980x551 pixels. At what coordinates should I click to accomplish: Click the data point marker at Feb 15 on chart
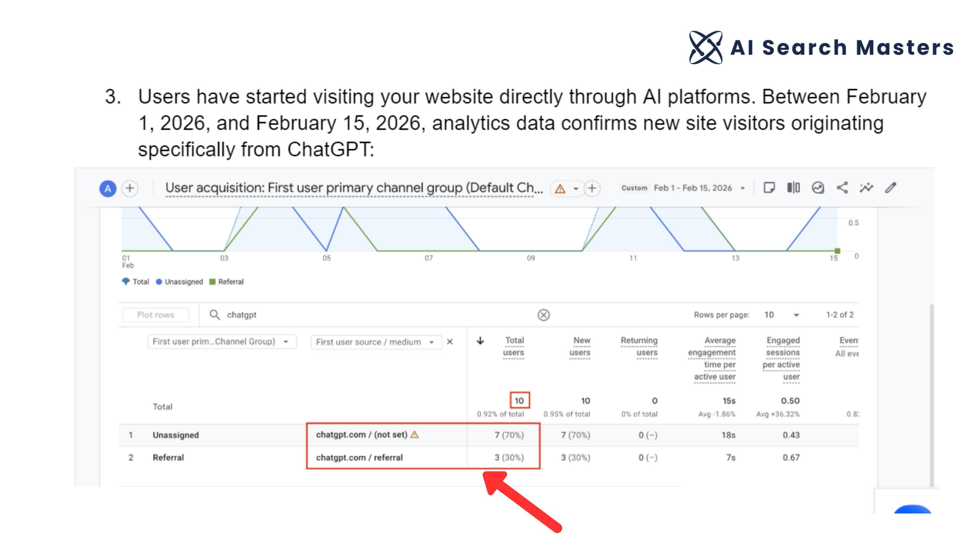click(x=837, y=251)
